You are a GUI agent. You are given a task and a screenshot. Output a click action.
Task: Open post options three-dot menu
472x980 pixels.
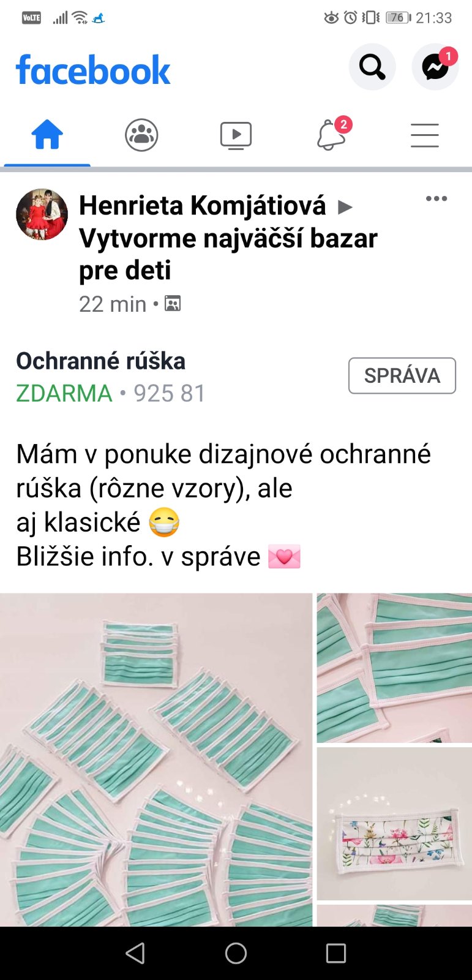point(436,198)
